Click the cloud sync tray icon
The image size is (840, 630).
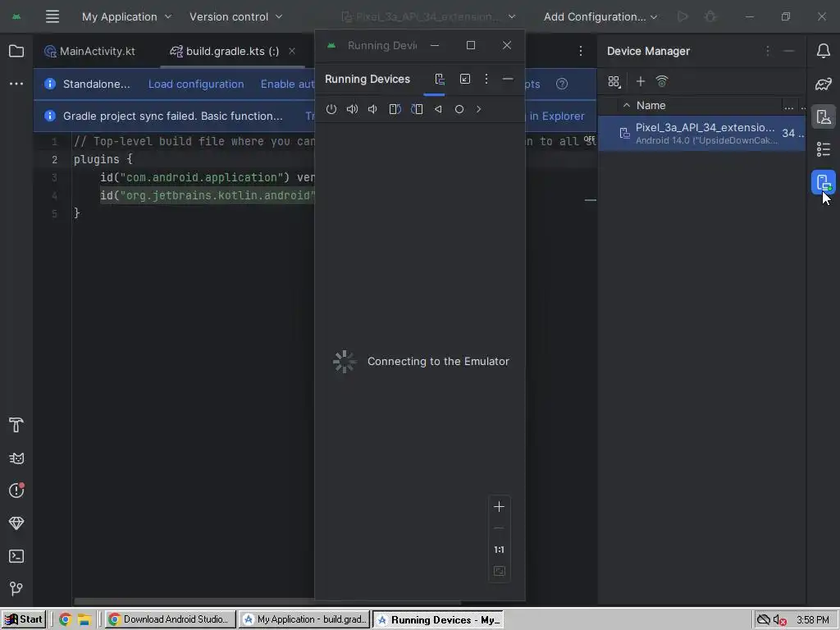coord(763,620)
